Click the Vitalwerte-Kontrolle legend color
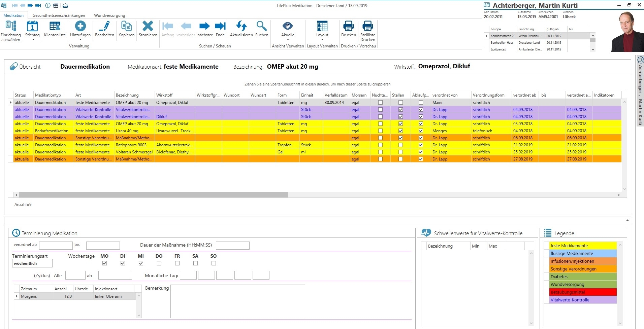 [x=583, y=300]
